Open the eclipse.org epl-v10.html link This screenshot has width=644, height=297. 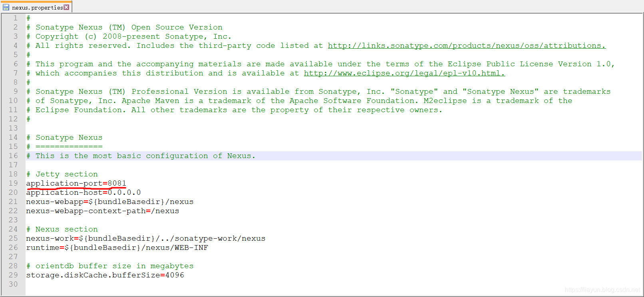coord(404,73)
